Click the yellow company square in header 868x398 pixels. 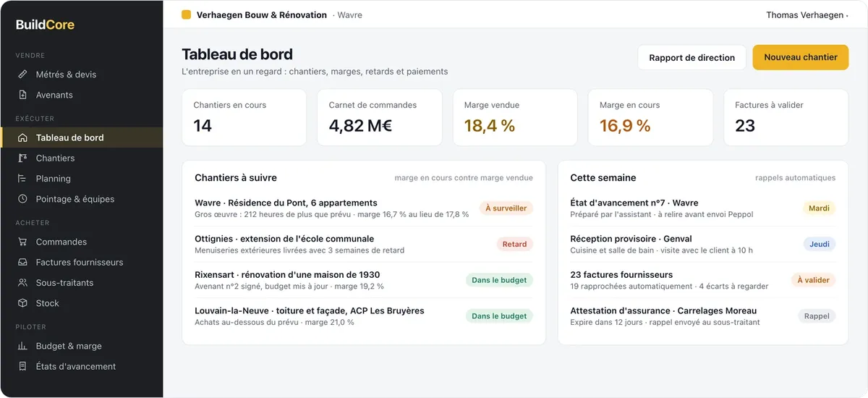(x=187, y=14)
